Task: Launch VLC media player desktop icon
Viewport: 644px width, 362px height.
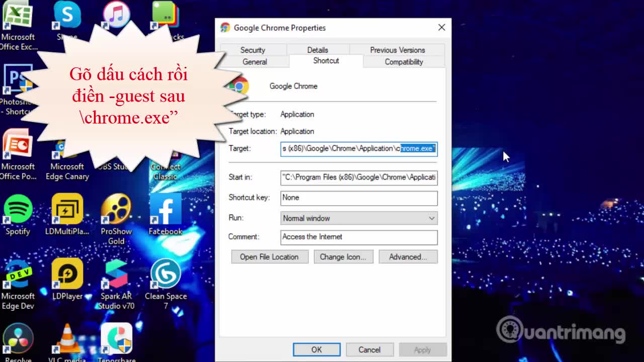Action: point(67,343)
